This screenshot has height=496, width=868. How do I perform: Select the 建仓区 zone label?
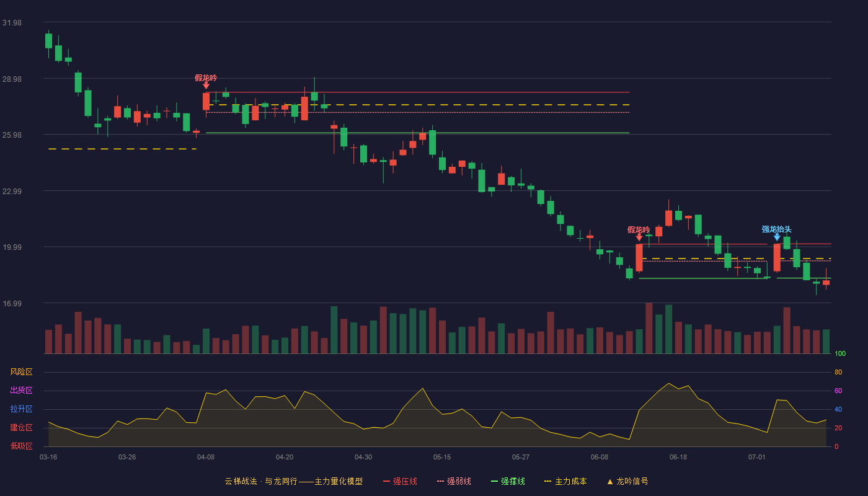[21, 428]
